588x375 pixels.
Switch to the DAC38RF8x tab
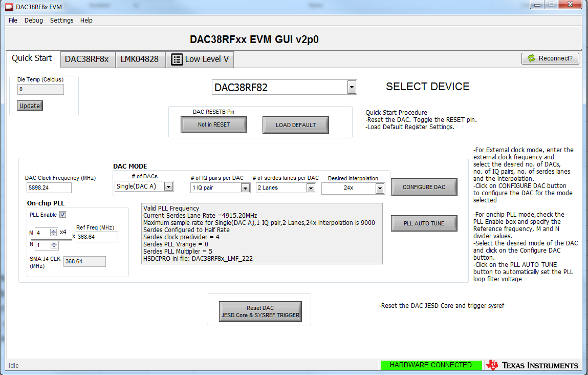[88, 59]
